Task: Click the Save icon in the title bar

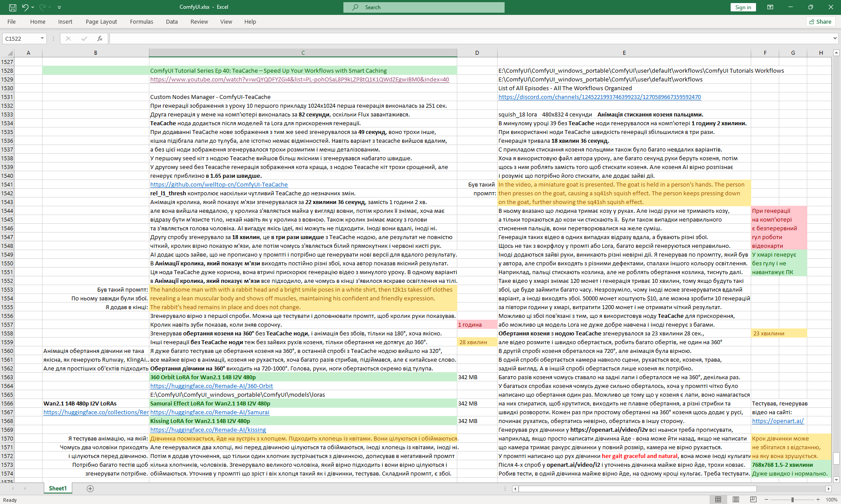Action: (x=13, y=7)
